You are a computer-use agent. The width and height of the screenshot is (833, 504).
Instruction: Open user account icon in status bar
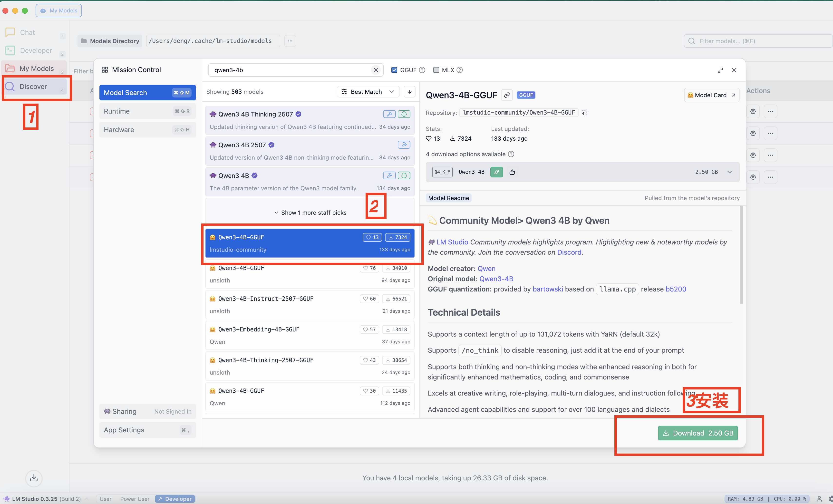tap(819, 499)
